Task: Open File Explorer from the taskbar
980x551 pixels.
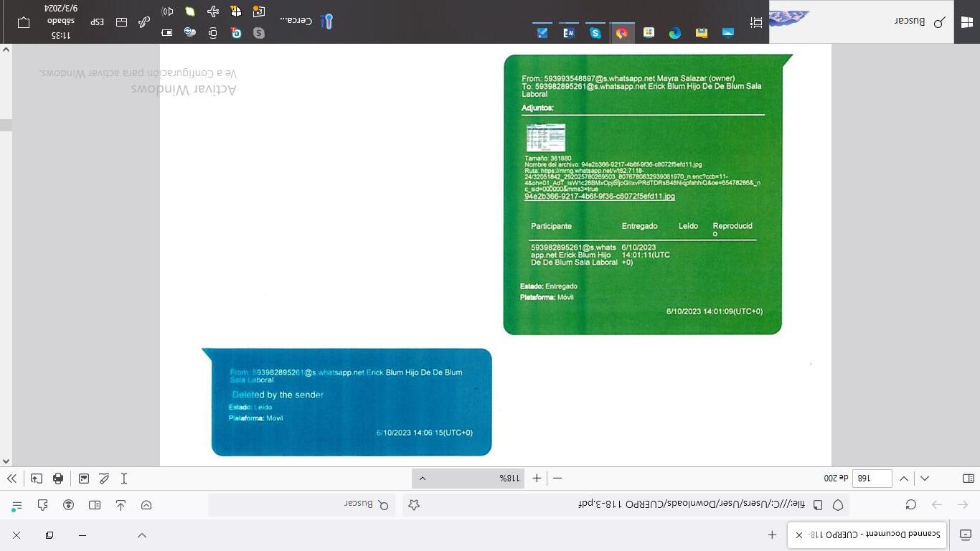Action: coord(702,32)
